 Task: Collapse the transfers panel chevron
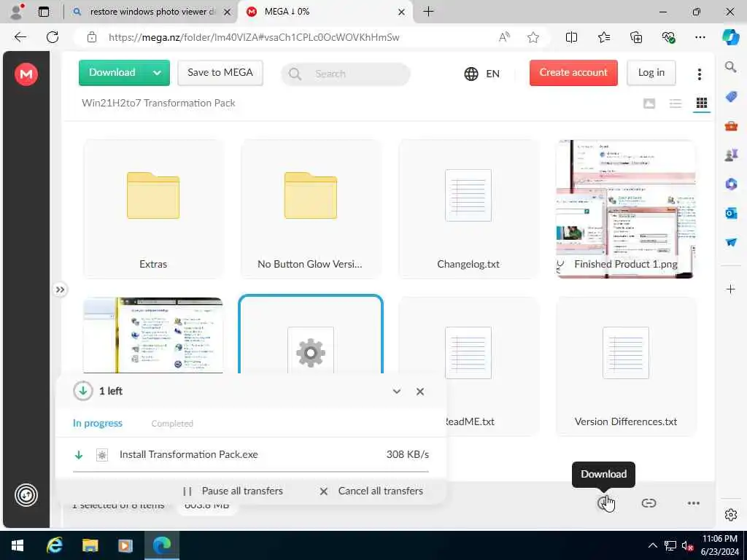[x=396, y=392]
